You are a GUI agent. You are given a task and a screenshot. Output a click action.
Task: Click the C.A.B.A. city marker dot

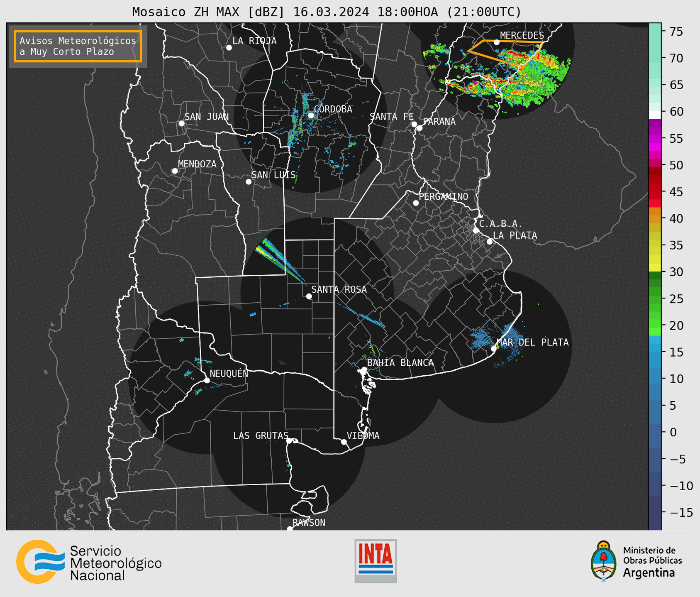coord(476,230)
